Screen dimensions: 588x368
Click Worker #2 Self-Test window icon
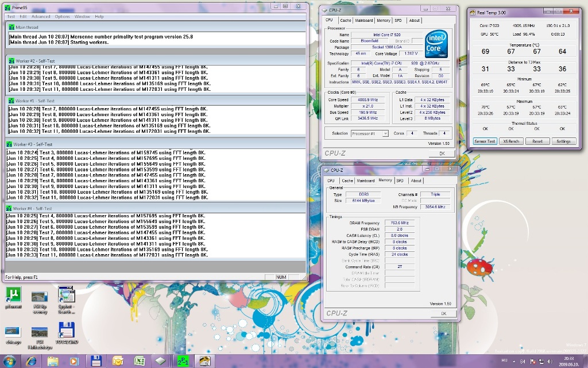[x=11, y=60]
